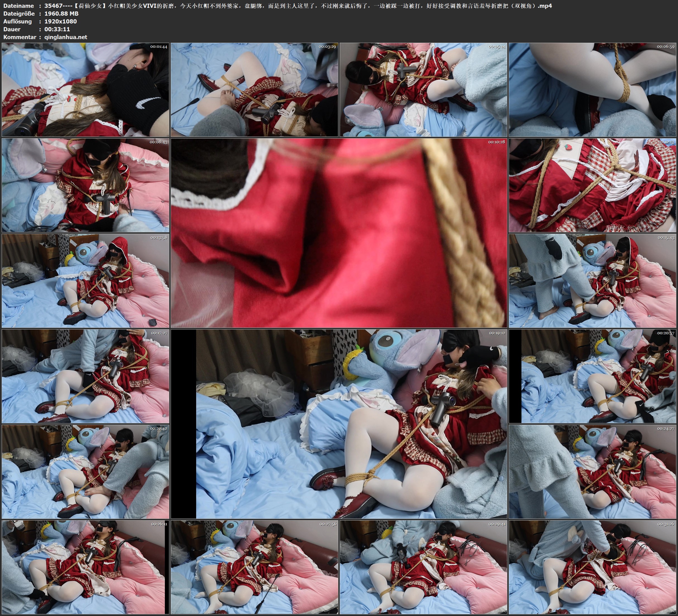The image size is (678, 616).
Task: Click the Dateiname label in header
Action: click(x=18, y=6)
